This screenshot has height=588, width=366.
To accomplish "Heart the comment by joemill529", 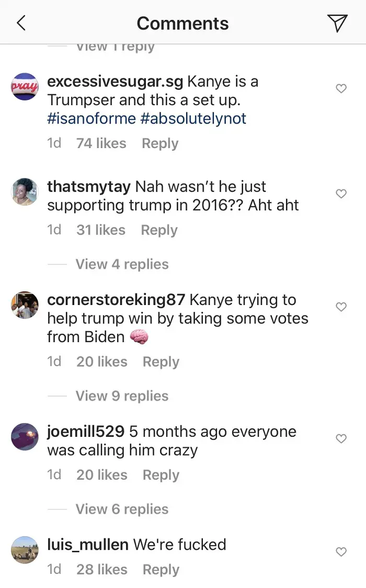I will click(341, 439).
